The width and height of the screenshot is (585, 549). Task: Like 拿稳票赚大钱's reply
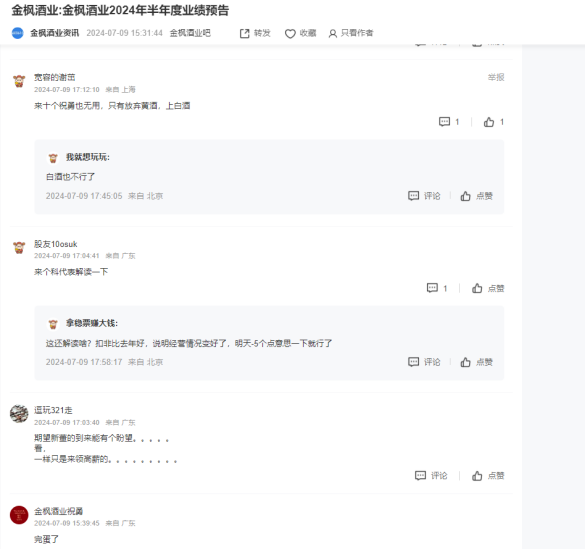pos(476,362)
